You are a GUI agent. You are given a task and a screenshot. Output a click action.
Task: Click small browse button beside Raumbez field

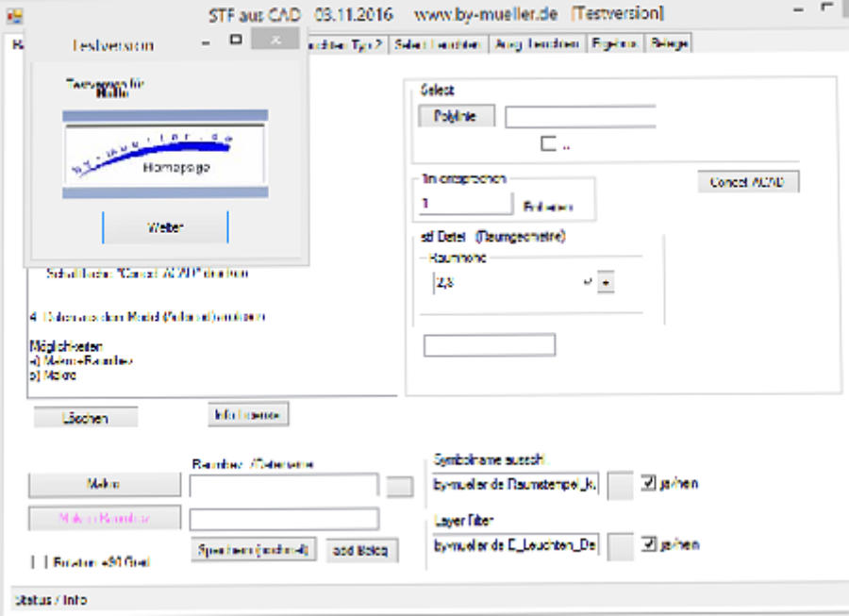click(x=400, y=485)
